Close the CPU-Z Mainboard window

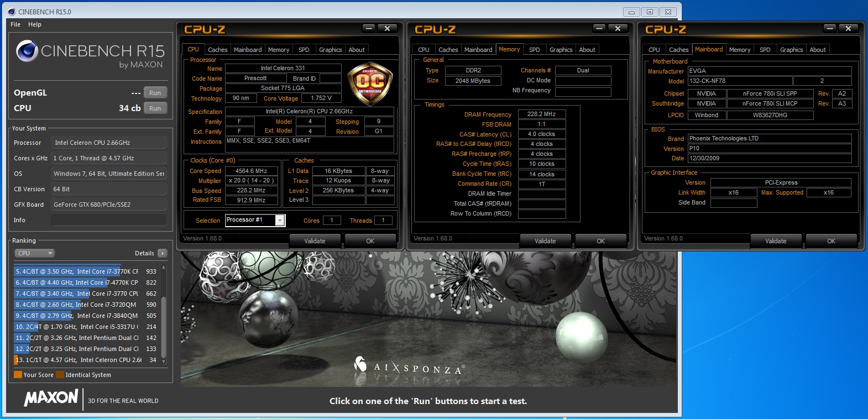[849, 28]
